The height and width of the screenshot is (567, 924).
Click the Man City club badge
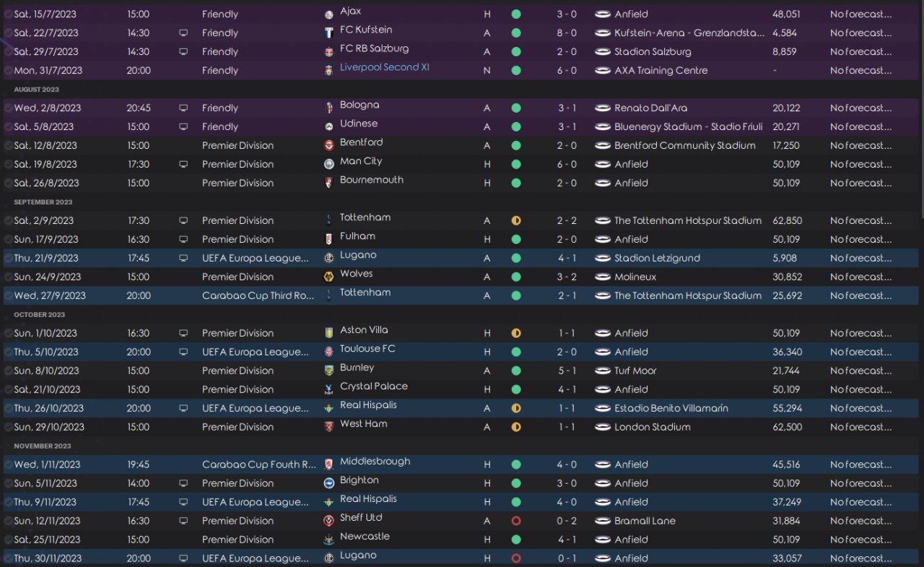[x=329, y=164]
